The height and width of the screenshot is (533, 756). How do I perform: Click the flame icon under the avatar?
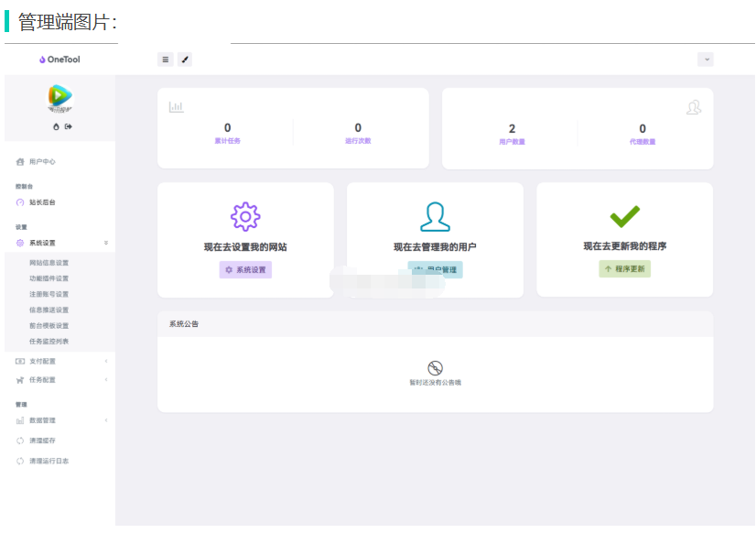coord(56,126)
